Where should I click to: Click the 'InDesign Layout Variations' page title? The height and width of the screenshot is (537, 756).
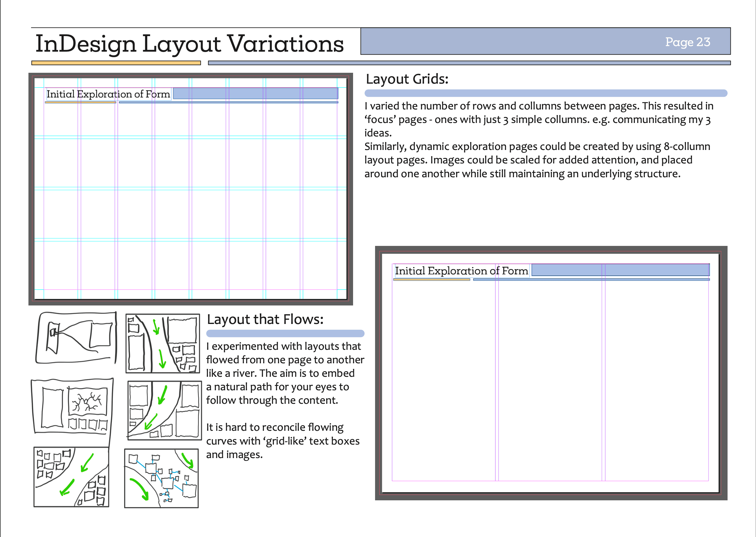189,44
